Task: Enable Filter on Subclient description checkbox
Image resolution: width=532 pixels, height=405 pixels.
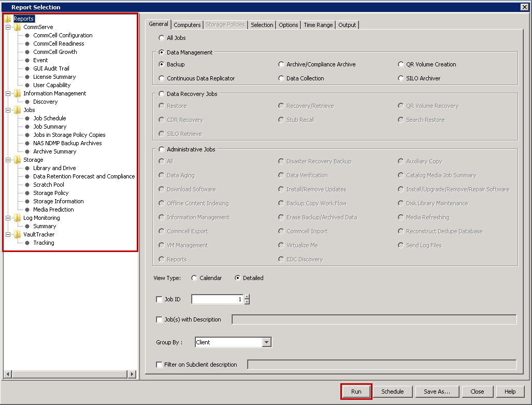Action: [159, 365]
